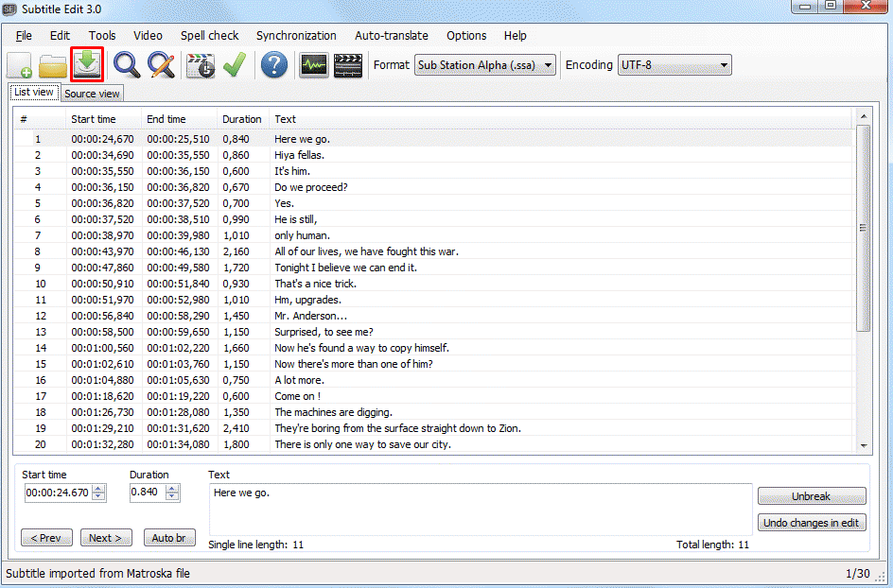Click start time 00:01:18,620 cell
This screenshot has width=893, height=588.
[102, 395]
